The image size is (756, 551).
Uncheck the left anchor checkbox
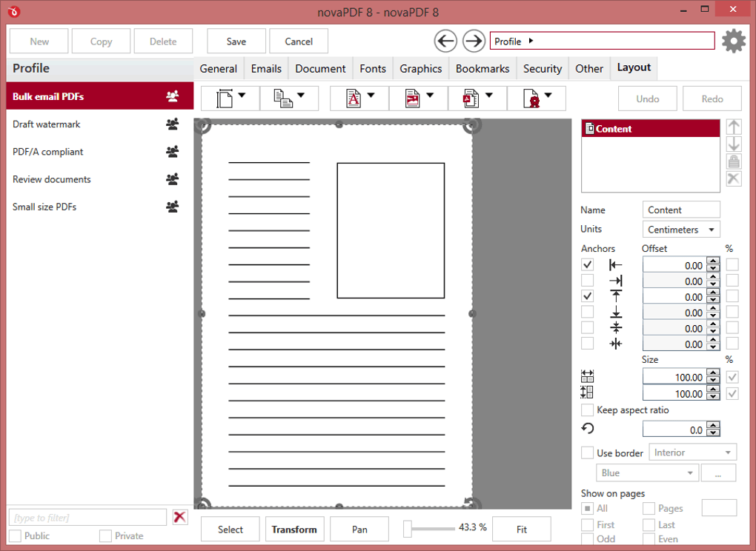tap(587, 265)
